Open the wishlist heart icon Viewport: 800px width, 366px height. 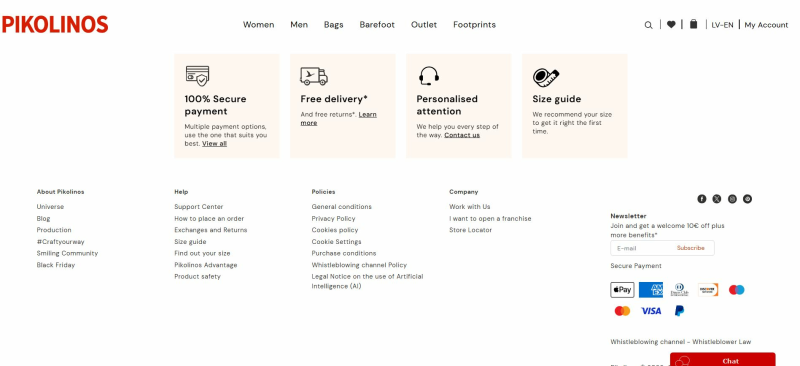coord(671,25)
